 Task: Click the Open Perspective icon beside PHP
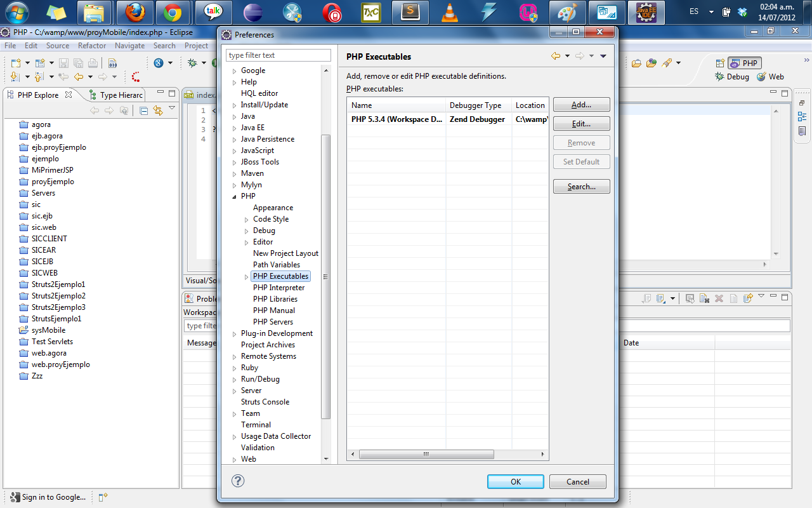tap(720, 63)
